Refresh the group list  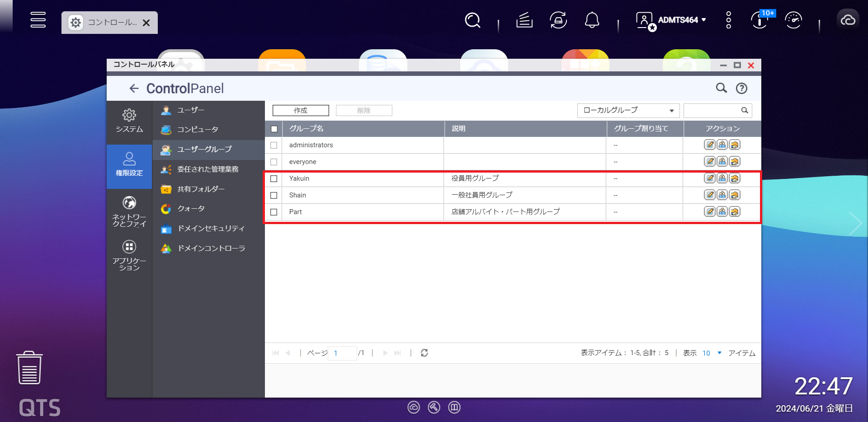click(x=424, y=353)
